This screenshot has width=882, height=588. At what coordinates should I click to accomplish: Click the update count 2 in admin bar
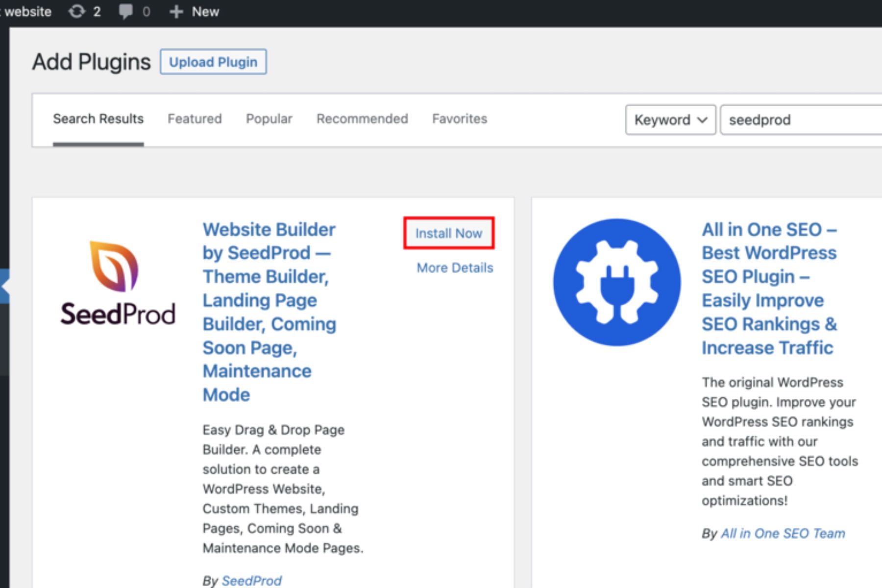click(x=97, y=11)
